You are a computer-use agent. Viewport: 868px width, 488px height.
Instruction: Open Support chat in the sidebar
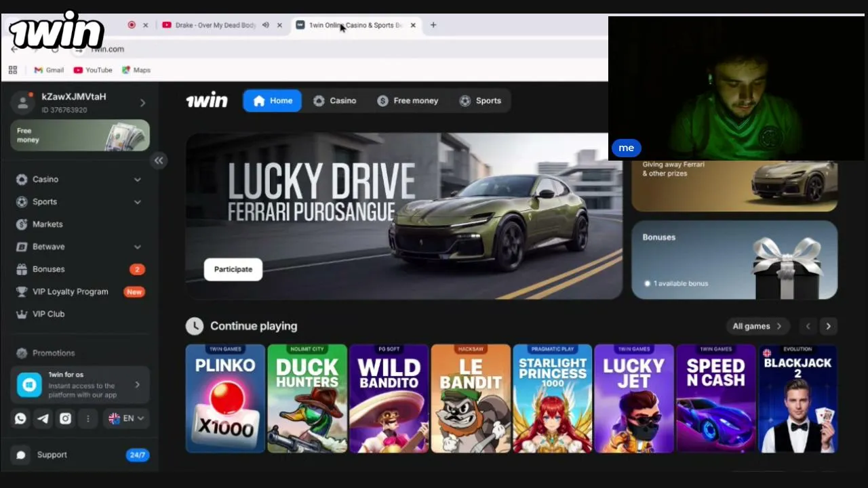pos(52,455)
